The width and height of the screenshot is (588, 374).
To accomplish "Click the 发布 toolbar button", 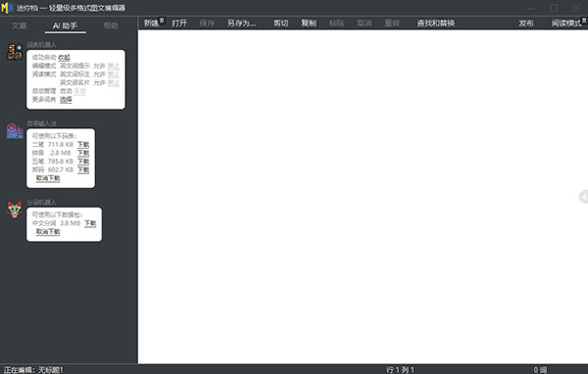I will tap(525, 23).
